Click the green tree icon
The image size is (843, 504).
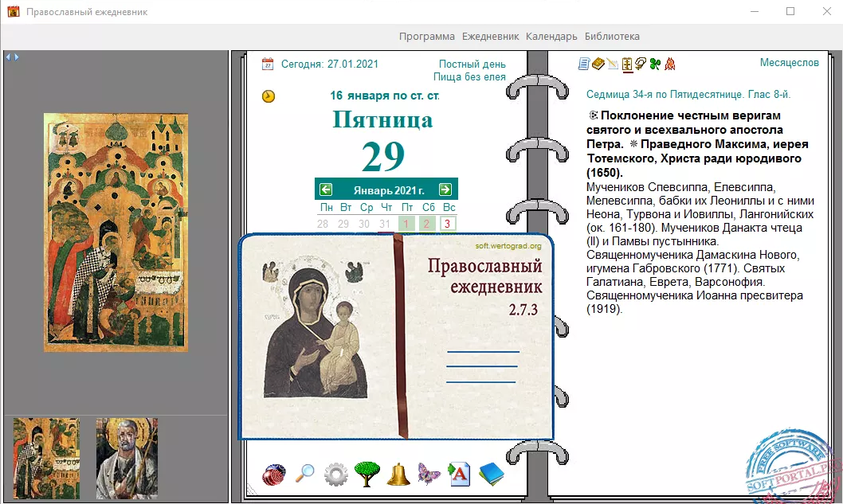point(367,475)
